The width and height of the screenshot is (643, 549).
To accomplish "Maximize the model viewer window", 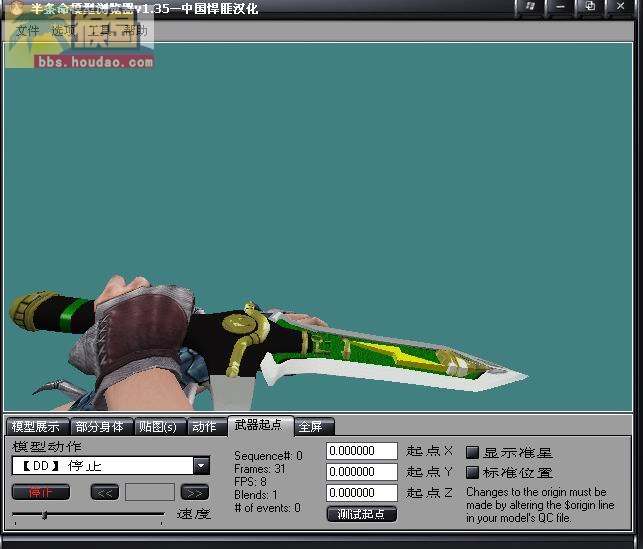I will click(590, 7).
